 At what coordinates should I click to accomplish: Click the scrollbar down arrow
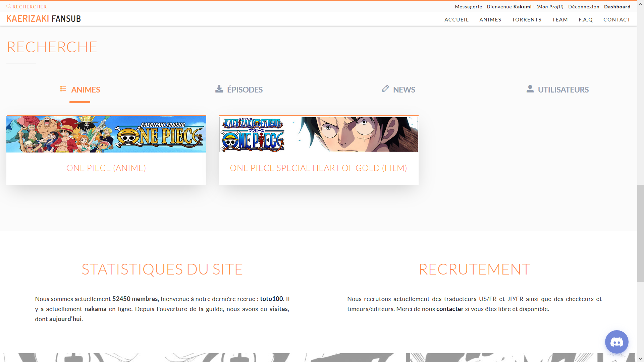point(640,359)
